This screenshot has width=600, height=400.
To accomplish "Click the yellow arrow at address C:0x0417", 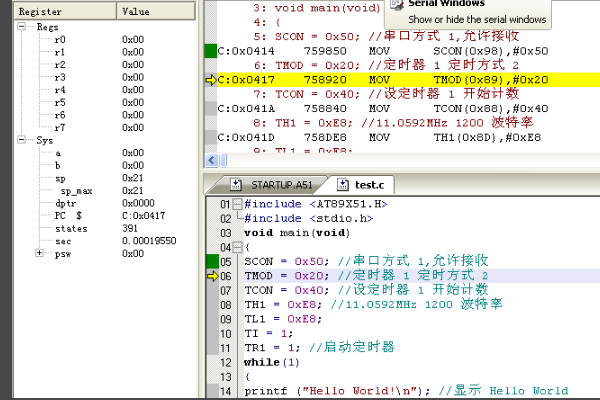I will coord(210,79).
